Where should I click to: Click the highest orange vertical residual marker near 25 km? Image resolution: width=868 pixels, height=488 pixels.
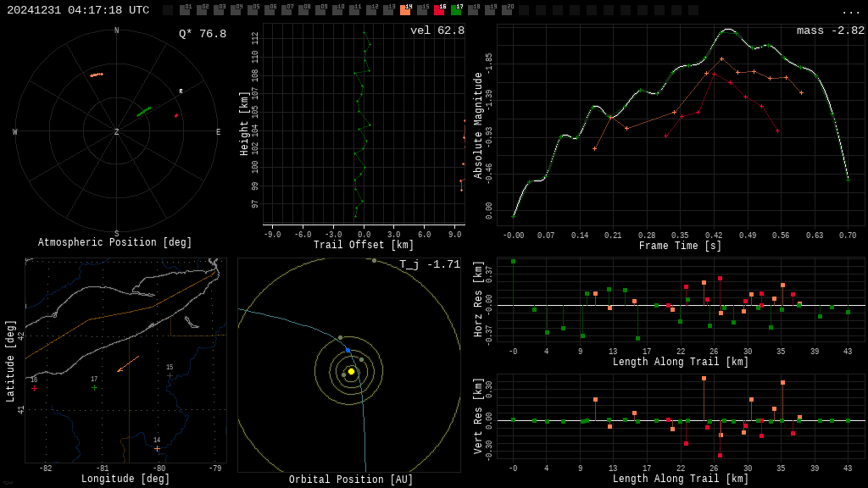(704, 379)
